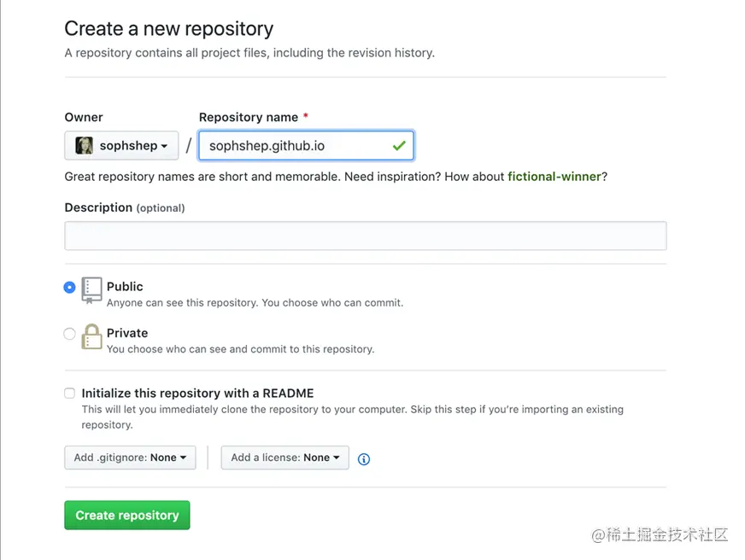Click the Private option label

[x=127, y=333]
